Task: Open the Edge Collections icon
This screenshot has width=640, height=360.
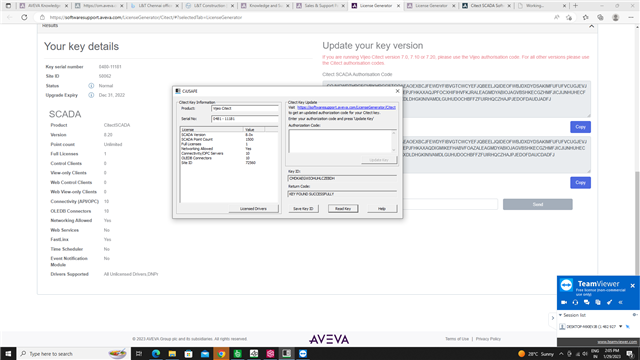Action: (x=600, y=18)
